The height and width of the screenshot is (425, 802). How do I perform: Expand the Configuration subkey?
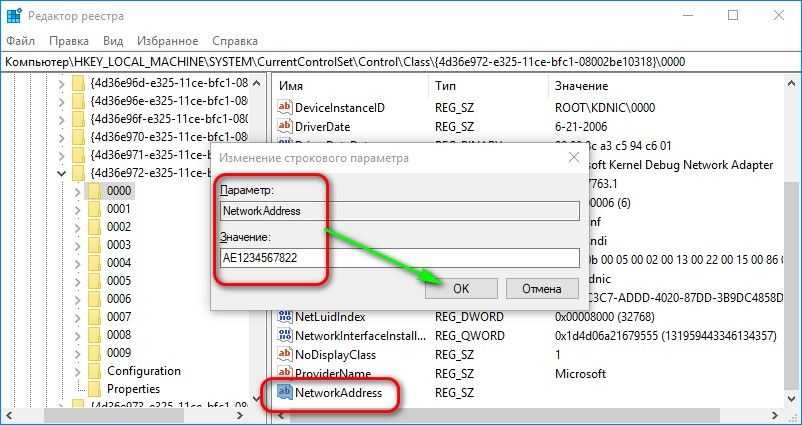[x=77, y=371]
